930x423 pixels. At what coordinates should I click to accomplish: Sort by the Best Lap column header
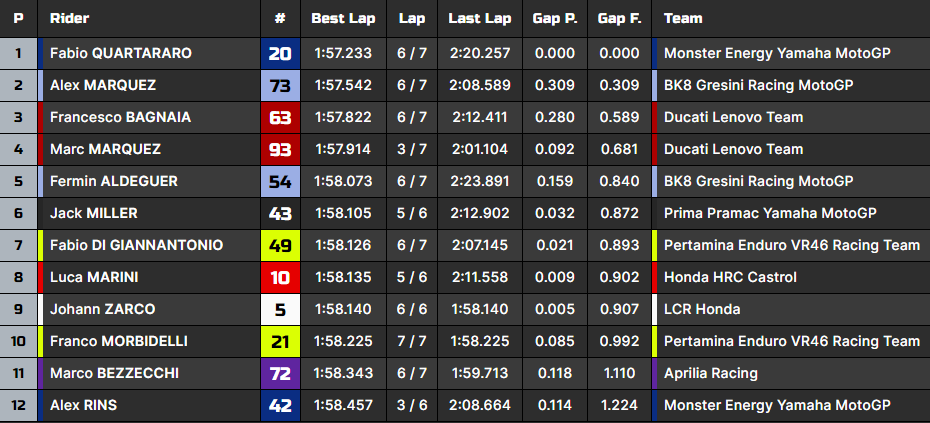pos(342,19)
